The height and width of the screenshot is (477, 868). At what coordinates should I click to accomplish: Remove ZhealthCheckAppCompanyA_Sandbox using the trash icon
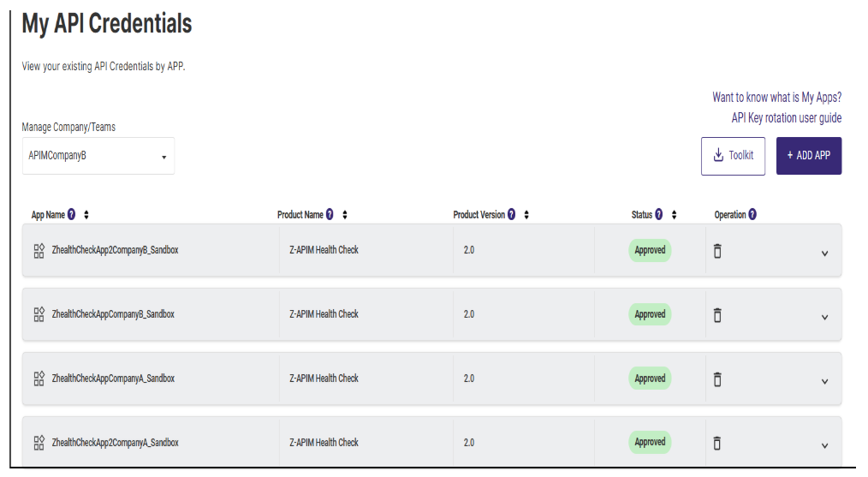point(717,379)
